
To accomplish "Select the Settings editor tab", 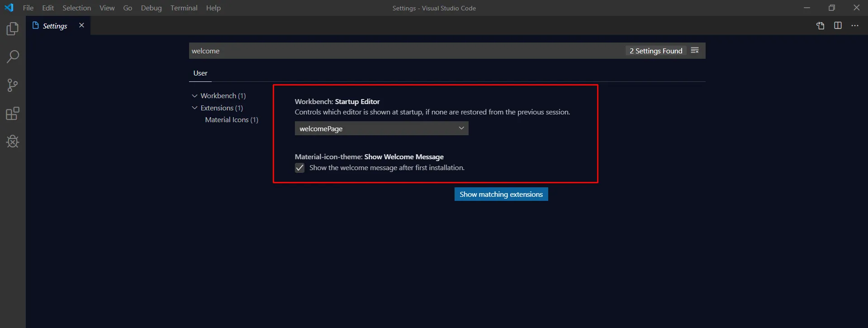I will tap(58, 25).
